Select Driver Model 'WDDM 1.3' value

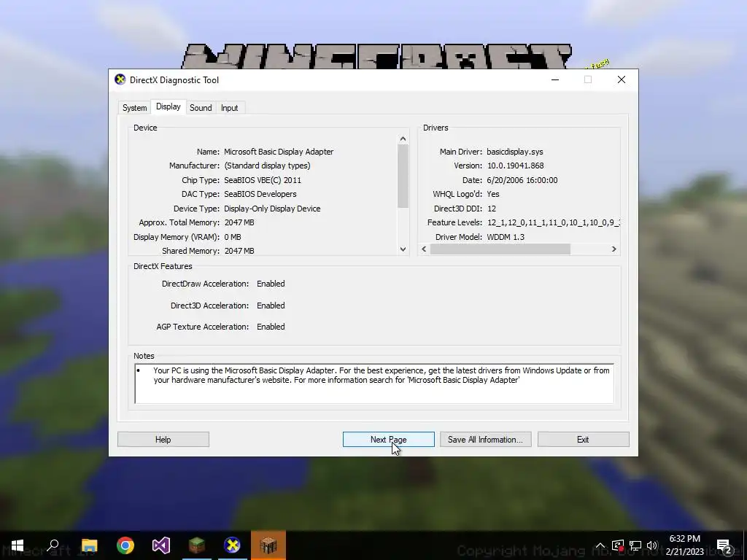click(x=506, y=237)
